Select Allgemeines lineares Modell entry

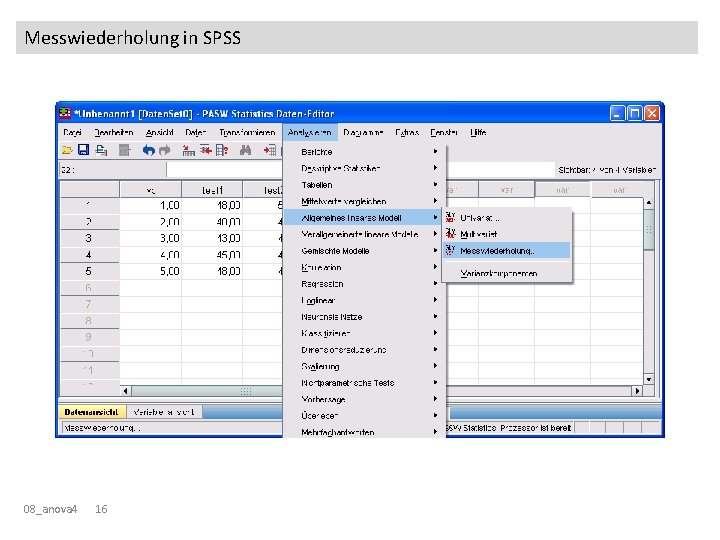pos(363,218)
